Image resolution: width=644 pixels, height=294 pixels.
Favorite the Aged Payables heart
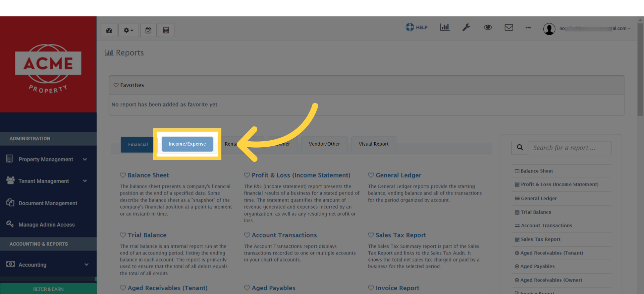(x=247, y=288)
